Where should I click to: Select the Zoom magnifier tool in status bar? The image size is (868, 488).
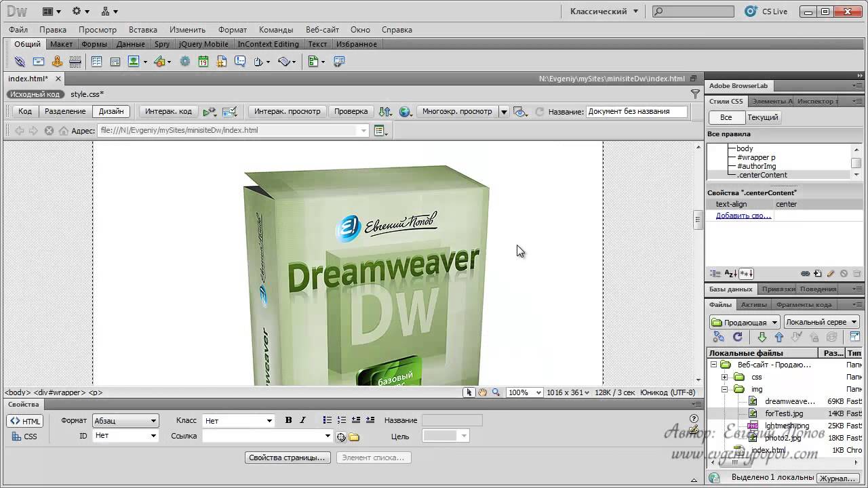click(x=496, y=392)
